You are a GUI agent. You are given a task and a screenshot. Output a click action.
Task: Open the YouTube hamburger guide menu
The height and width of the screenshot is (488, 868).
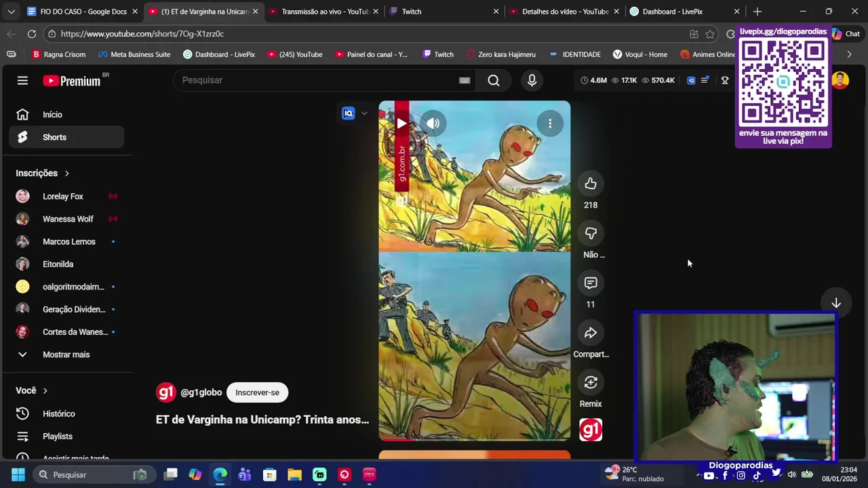point(22,81)
